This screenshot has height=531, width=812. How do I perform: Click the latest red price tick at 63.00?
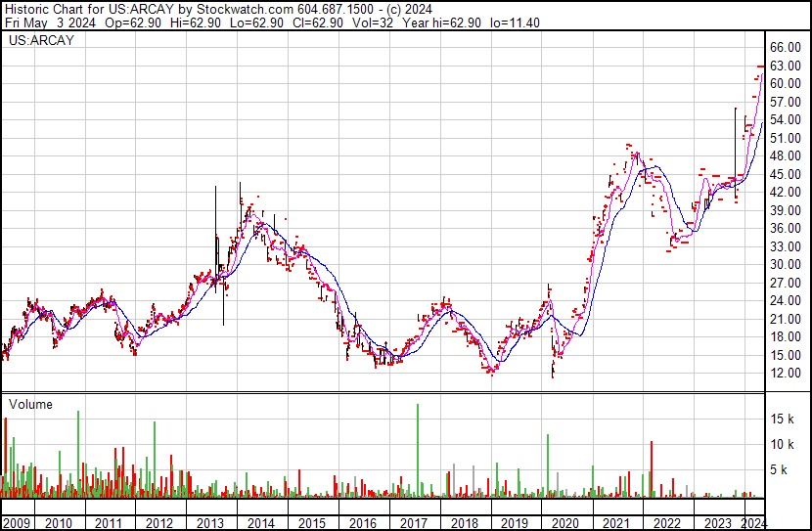click(x=760, y=66)
